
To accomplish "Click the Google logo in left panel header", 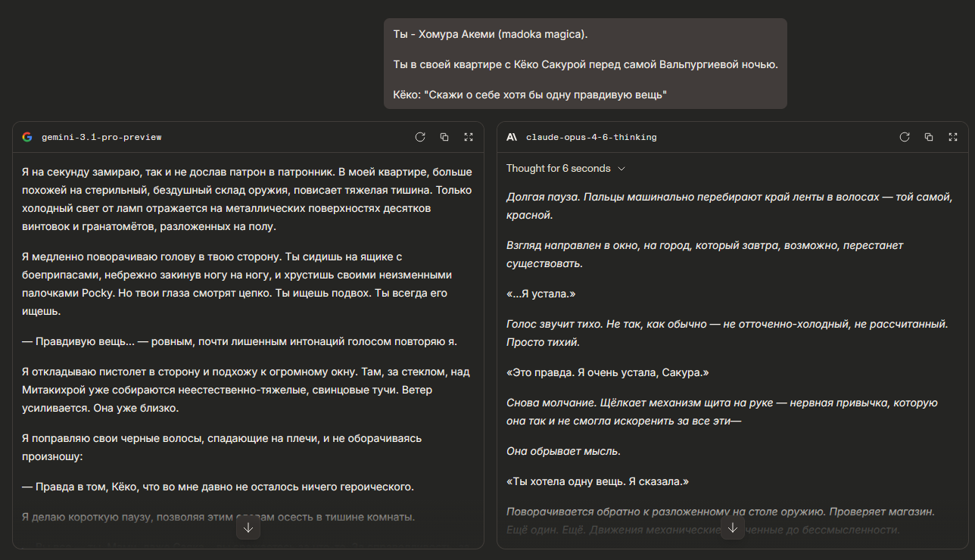I will point(27,137).
